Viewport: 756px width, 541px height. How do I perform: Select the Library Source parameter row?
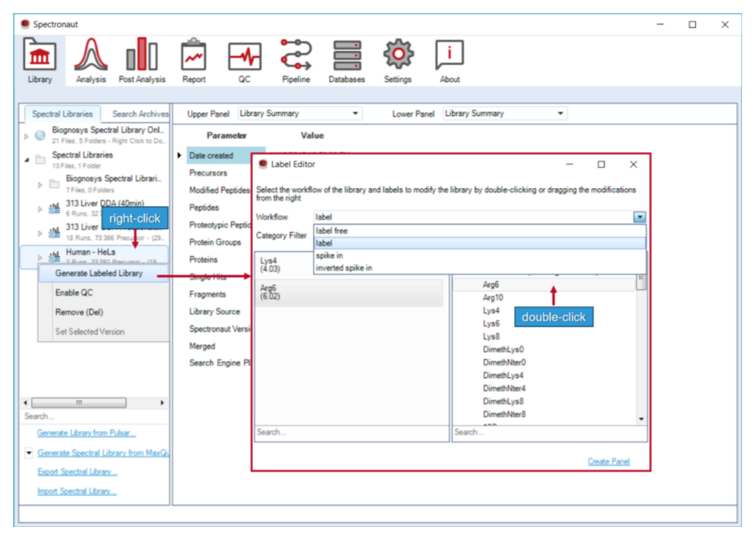click(215, 311)
